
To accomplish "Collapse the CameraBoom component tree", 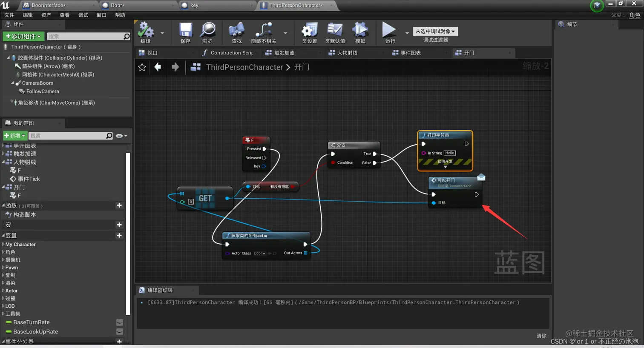I will pos(12,83).
